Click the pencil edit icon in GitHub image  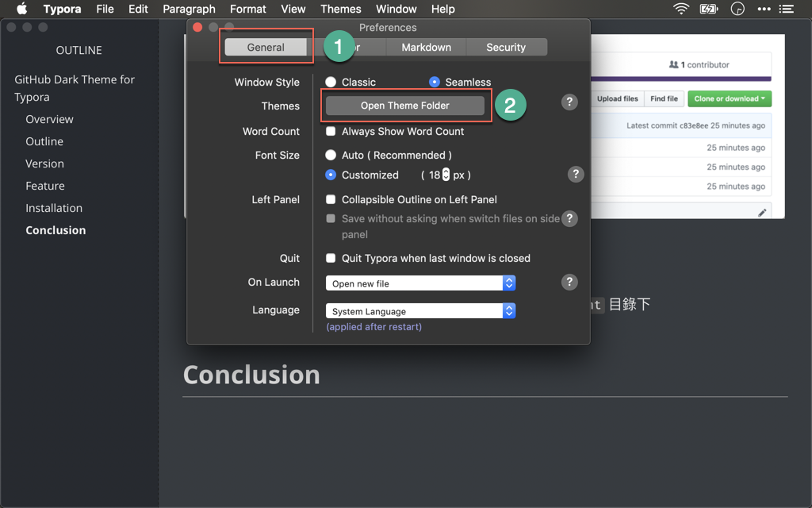(x=762, y=213)
